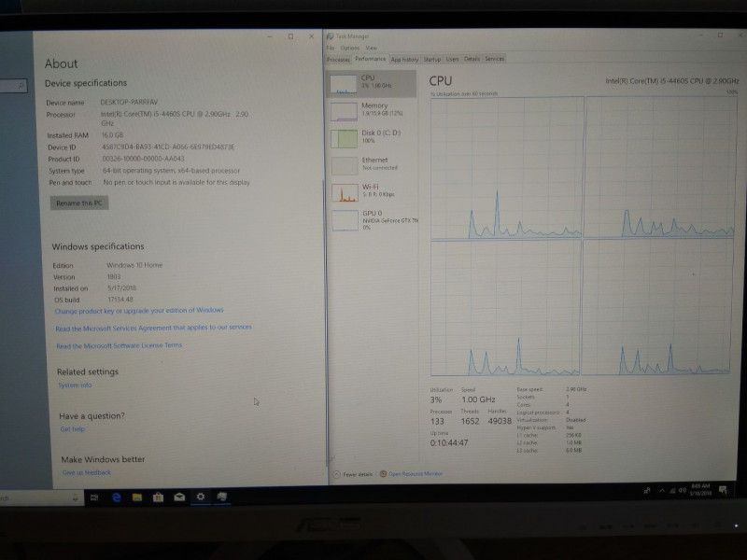
Task: Click the CPU speed value 1.00 GHz
Action: (x=478, y=399)
